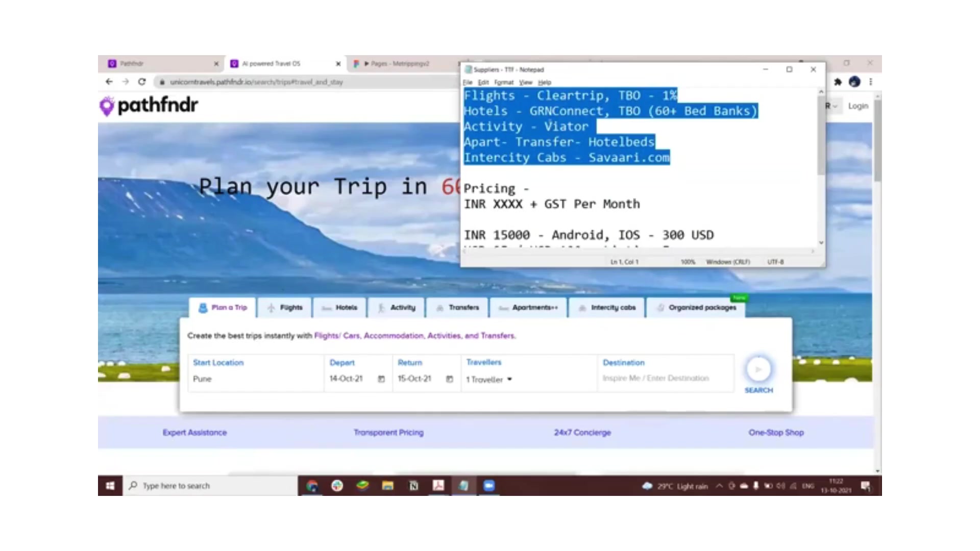Open the Return date calendar icon

450,379
